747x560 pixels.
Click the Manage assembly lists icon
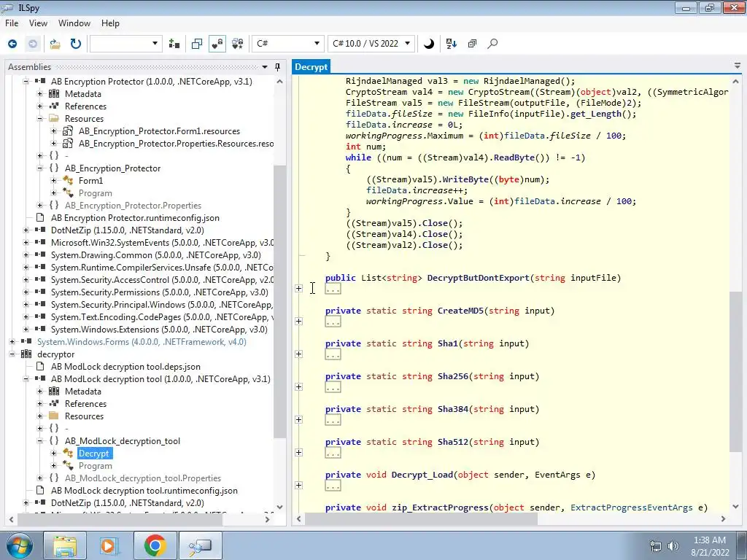[x=174, y=44]
